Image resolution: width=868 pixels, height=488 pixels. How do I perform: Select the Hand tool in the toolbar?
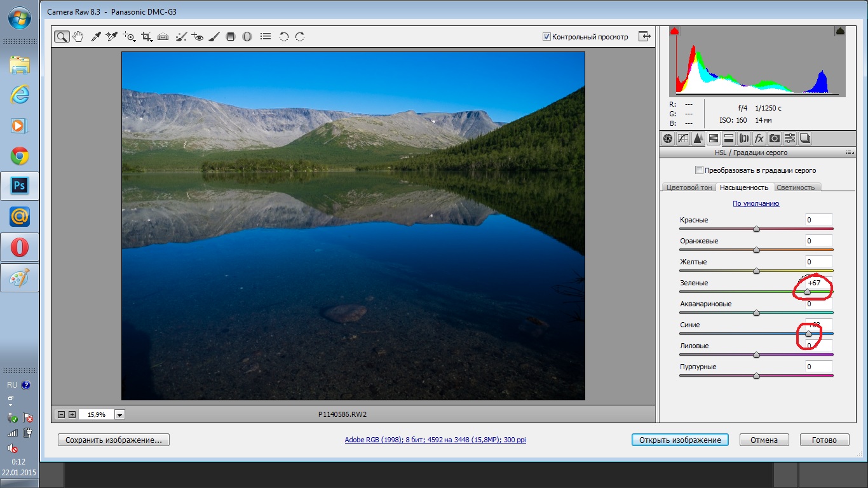(x=78, y=37)
